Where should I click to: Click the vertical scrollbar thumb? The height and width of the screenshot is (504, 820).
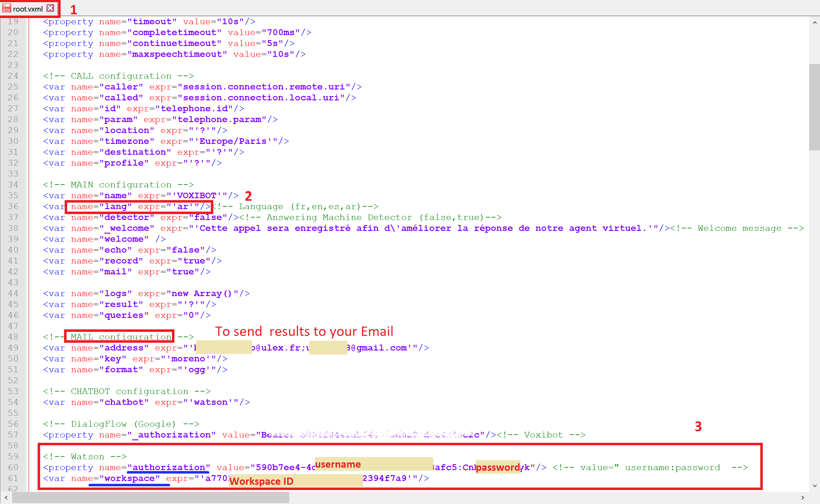[814, 107]
